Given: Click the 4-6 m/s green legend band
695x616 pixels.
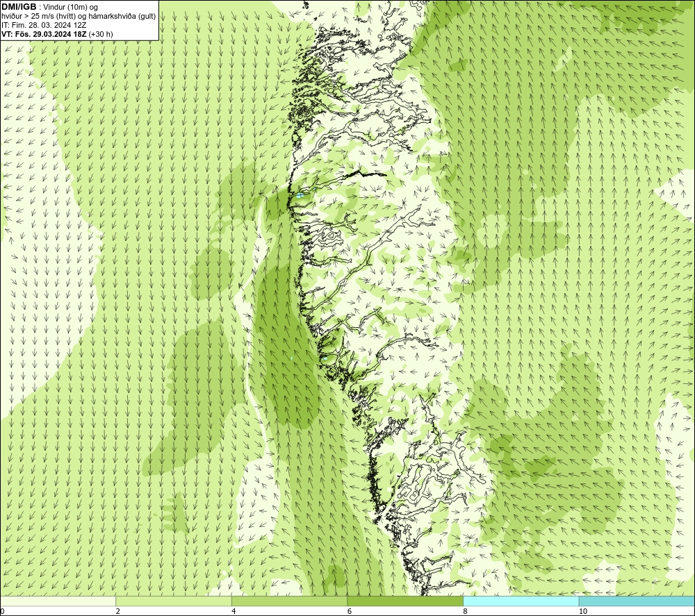Looking at the screenshot, I should coord(289,601).
